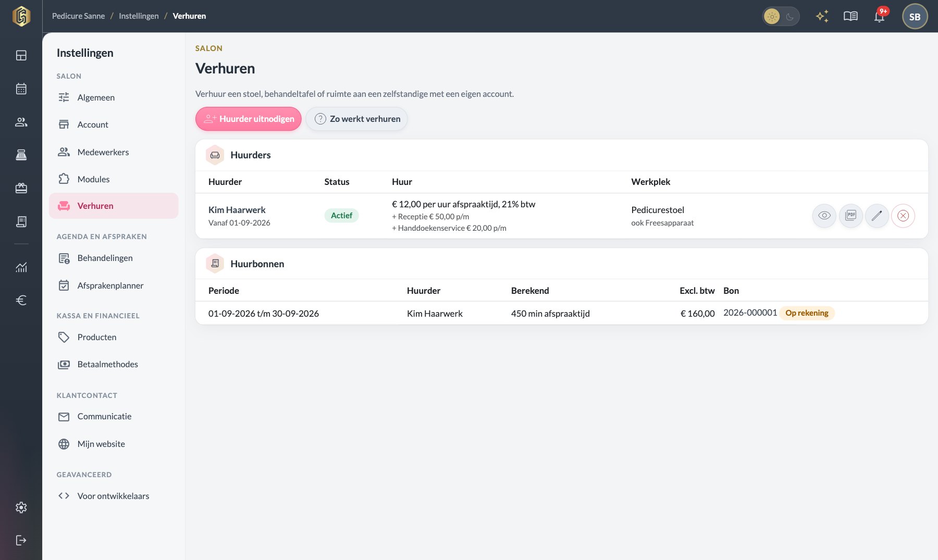Screen dimensions: 938x560
Task: Open Modules settings
Action: click(114, 179)
